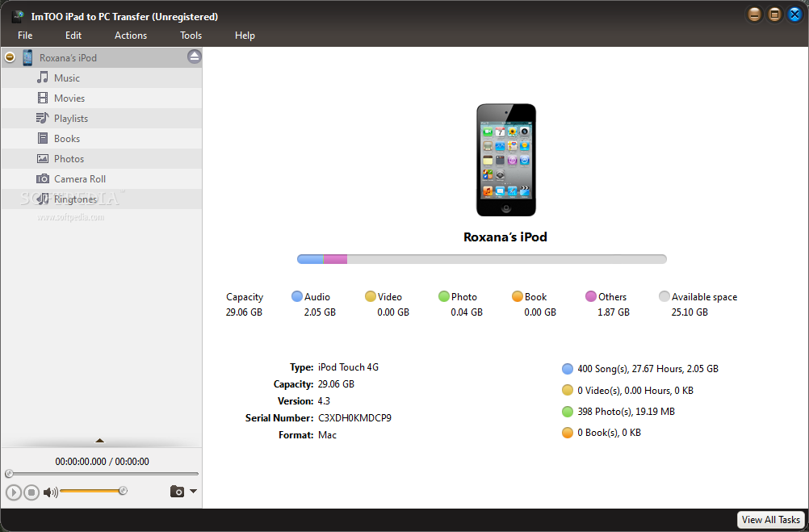809x532 pixels.
Task: Click the Music note icon in sidebar
Action: pyautogui.click(x=43, y=78)
